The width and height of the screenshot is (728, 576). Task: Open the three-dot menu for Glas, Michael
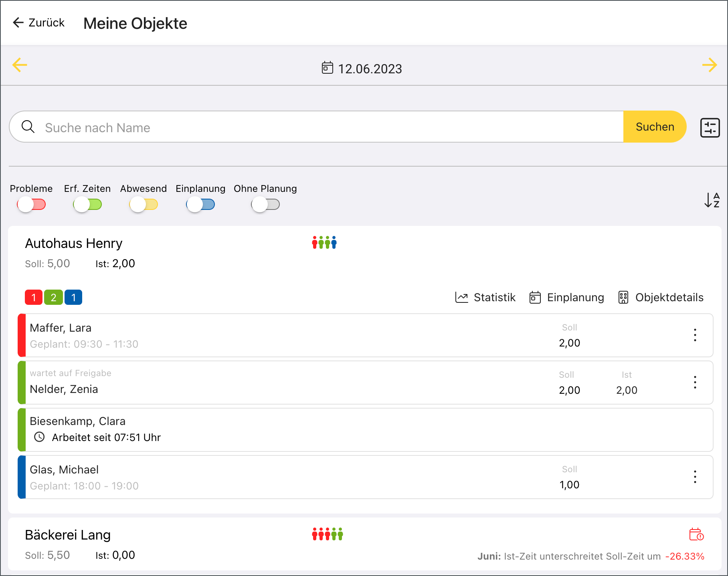tap(695, 477)
